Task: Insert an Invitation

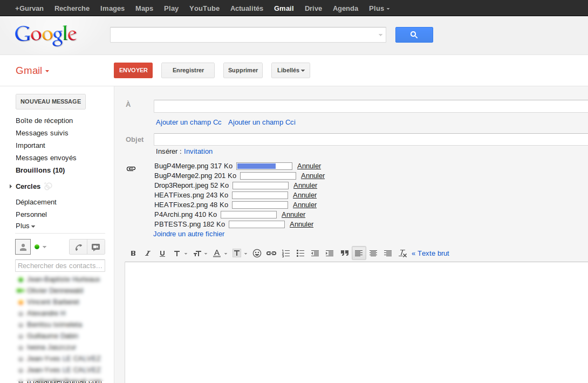Action: point(199,152)
